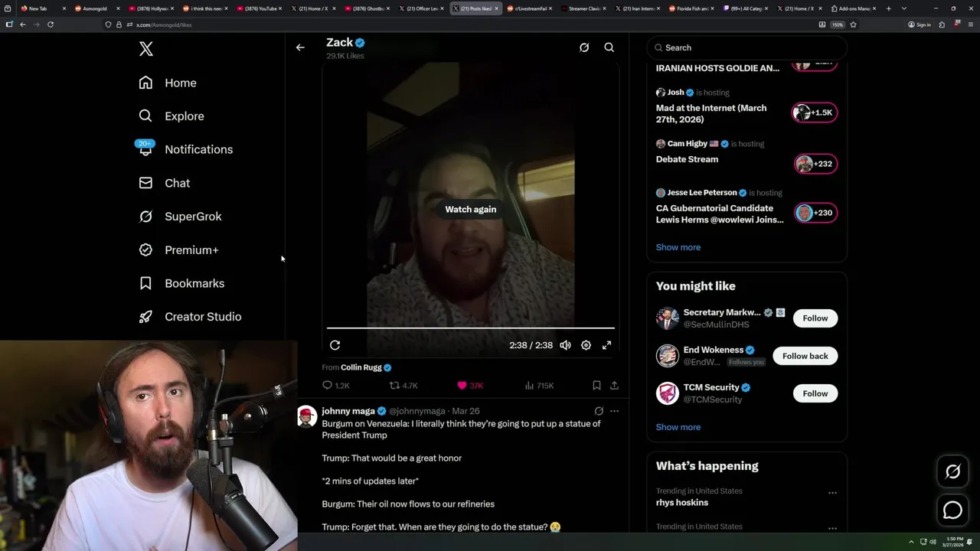Click repost icon with 4.7K

[403, 386]
